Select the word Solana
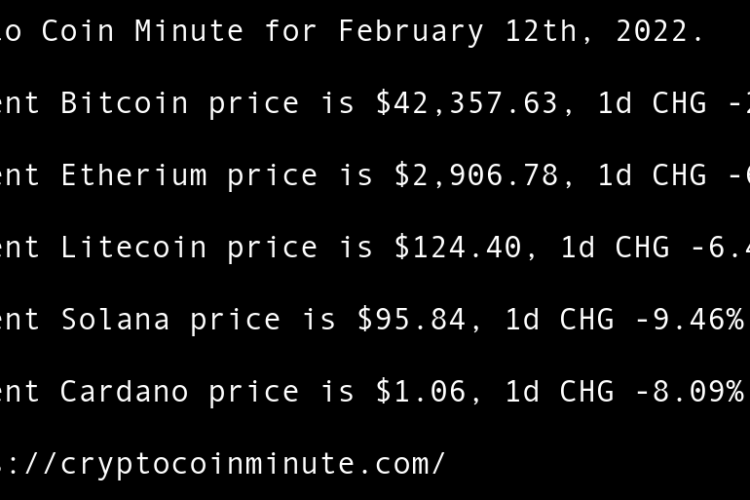 point(115,319)
